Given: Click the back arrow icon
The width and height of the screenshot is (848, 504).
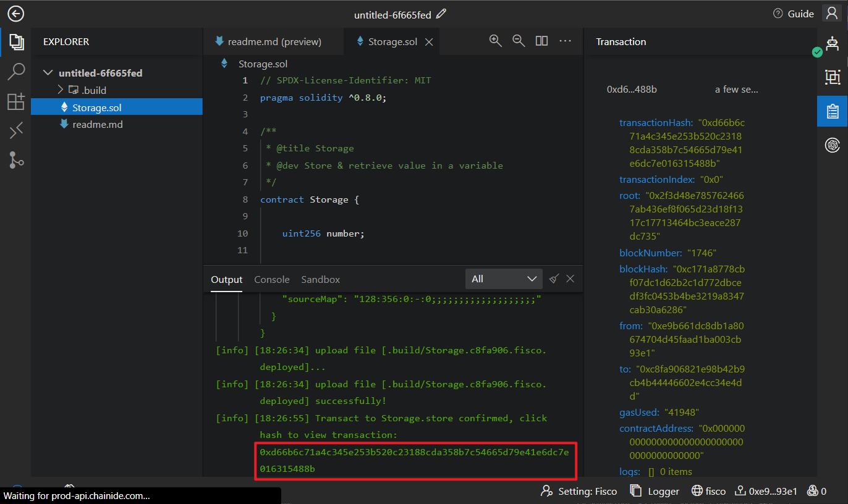Looking at the screenshot, I should (x=15, y=14).
